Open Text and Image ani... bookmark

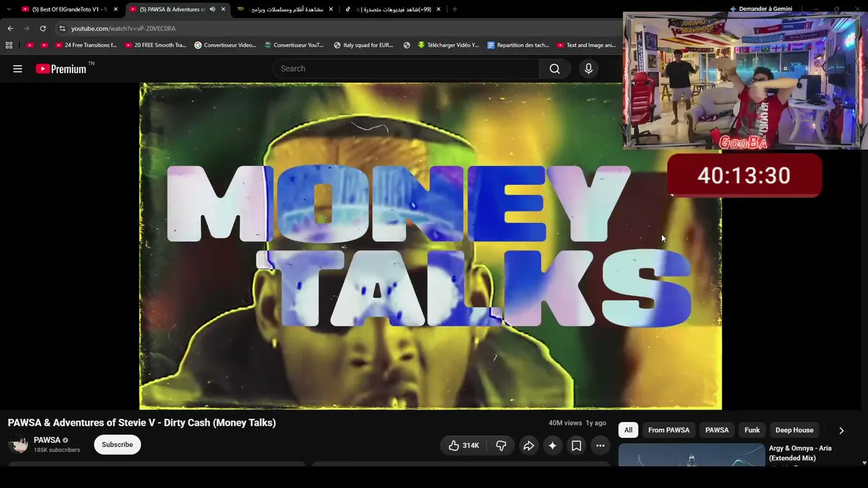point(587,45)
